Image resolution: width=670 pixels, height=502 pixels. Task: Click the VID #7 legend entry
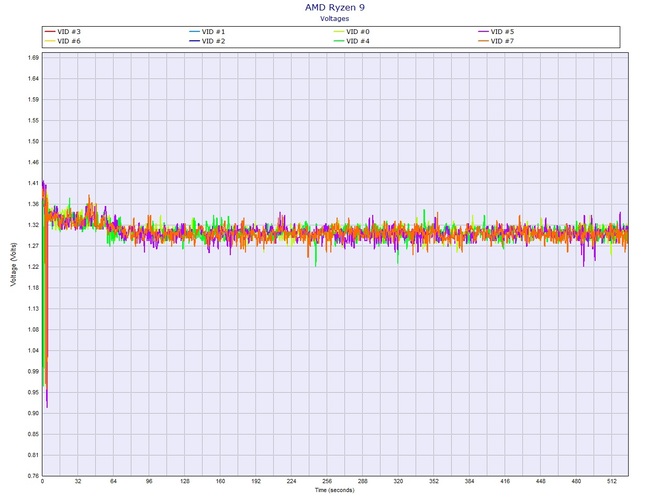coord(496,41)
